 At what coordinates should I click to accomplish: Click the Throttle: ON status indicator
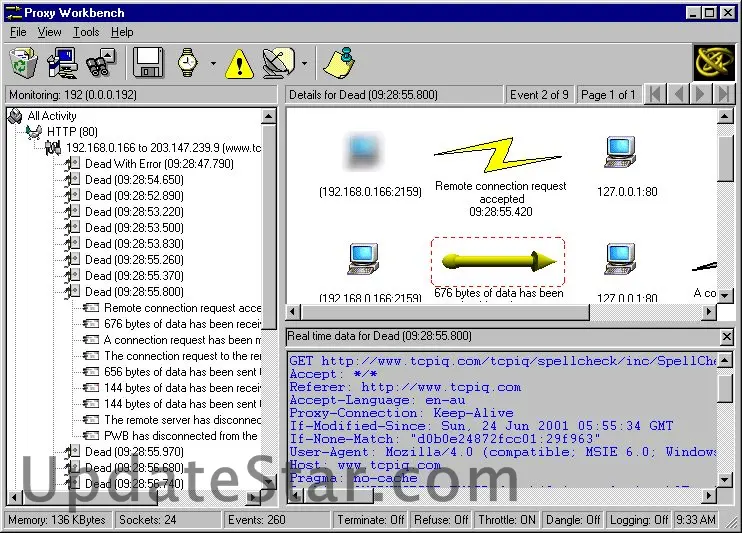click(507, 520)
